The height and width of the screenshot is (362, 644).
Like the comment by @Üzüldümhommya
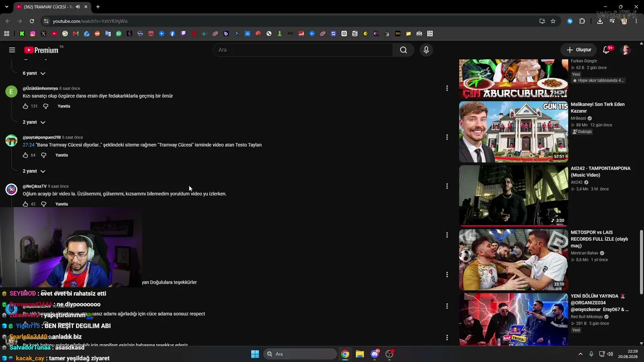point(25,106)
